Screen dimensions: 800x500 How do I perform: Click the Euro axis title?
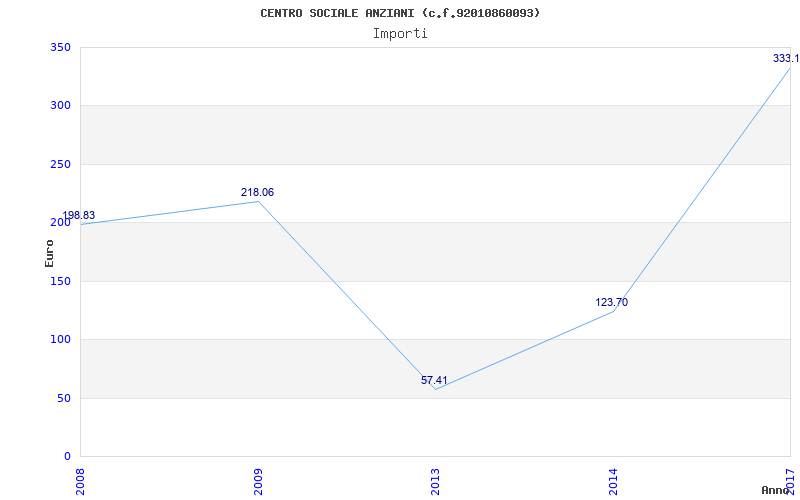[49, 254]
